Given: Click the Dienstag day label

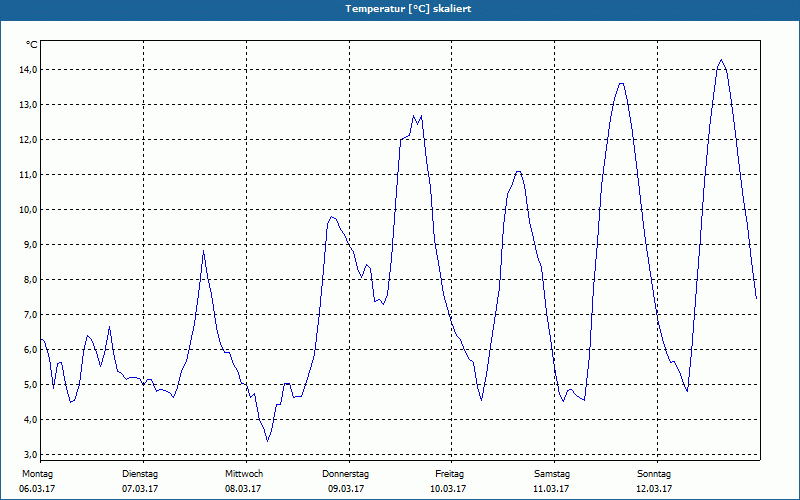Looking at the screenshot, I should pyautogui.click(x=140, y=474).
